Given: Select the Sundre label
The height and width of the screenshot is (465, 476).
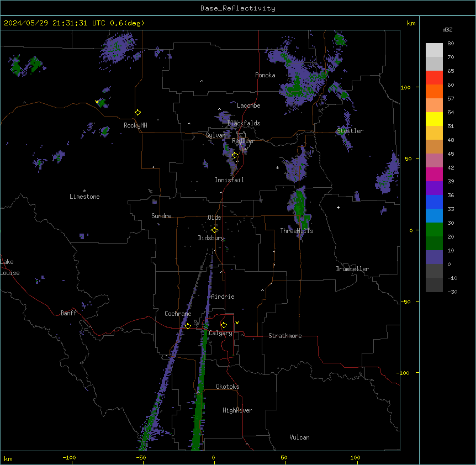Looking at the screenshot, I should click(x=161, y=216).
